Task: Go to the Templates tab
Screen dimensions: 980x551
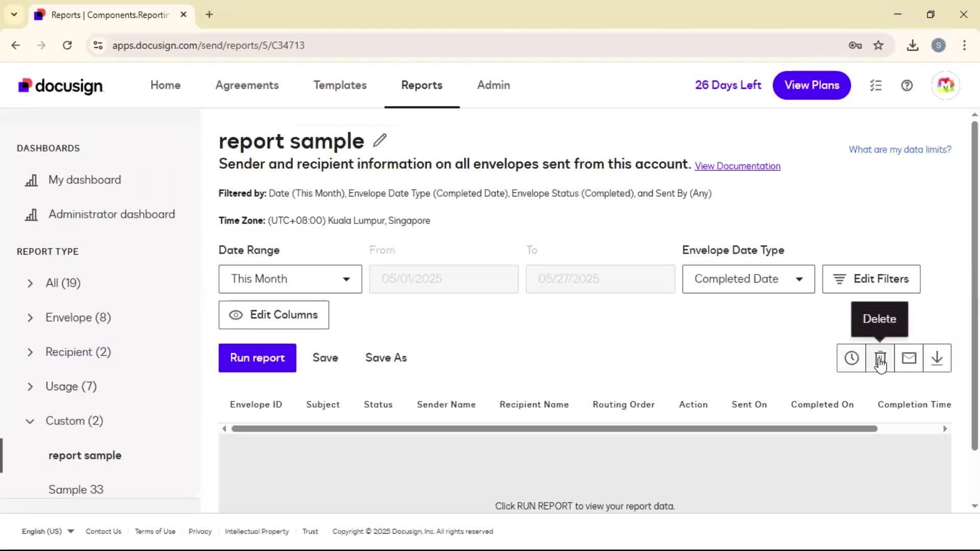Action: coord(340,85)
